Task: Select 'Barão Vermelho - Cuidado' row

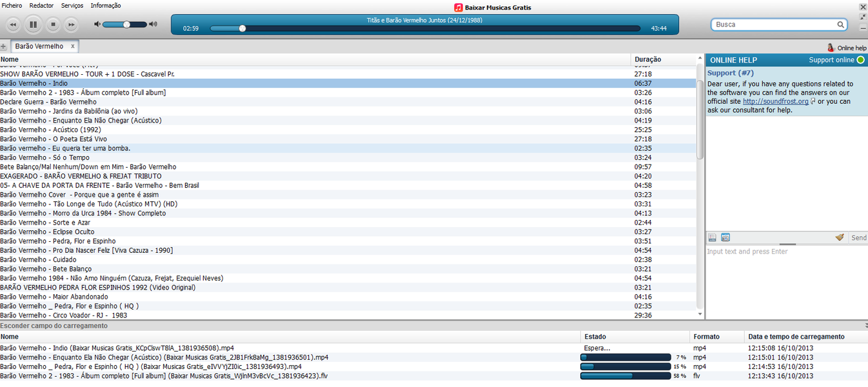Action: (x=348, y=259)
